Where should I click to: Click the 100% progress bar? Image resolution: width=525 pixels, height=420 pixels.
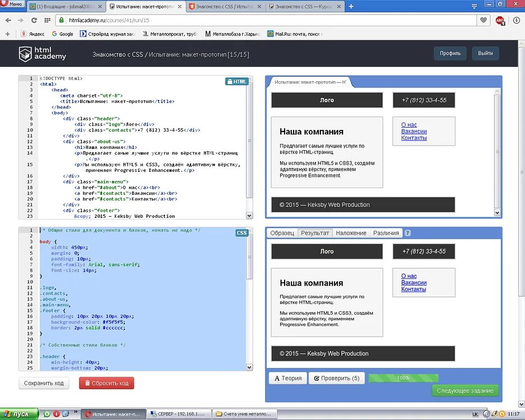[403, 378]
